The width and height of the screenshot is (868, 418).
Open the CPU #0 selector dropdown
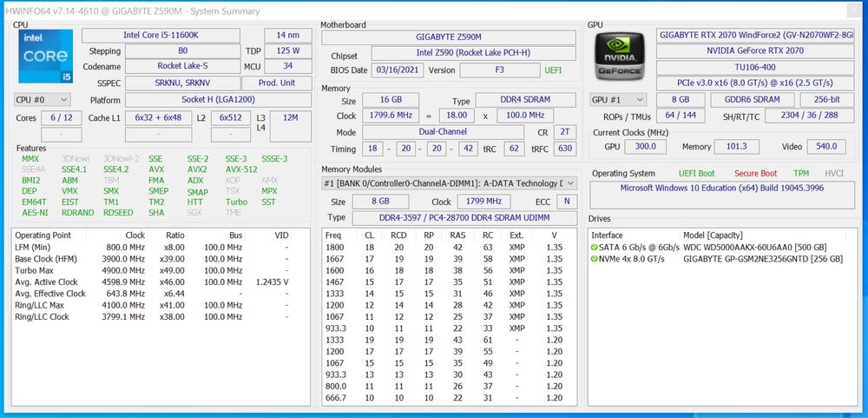(x=42, y=100)
